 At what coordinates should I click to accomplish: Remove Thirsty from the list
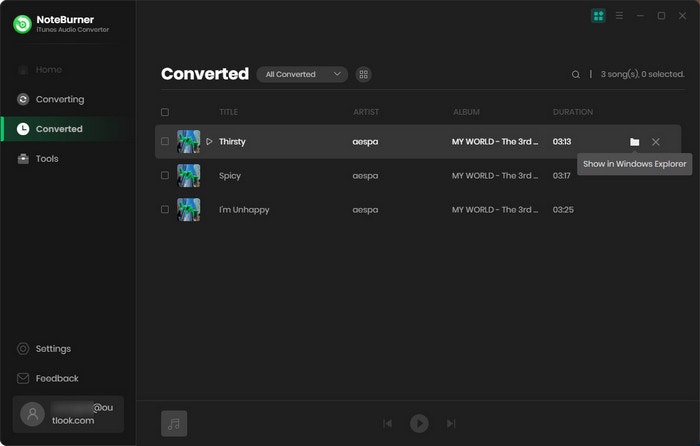click(656, 142)
